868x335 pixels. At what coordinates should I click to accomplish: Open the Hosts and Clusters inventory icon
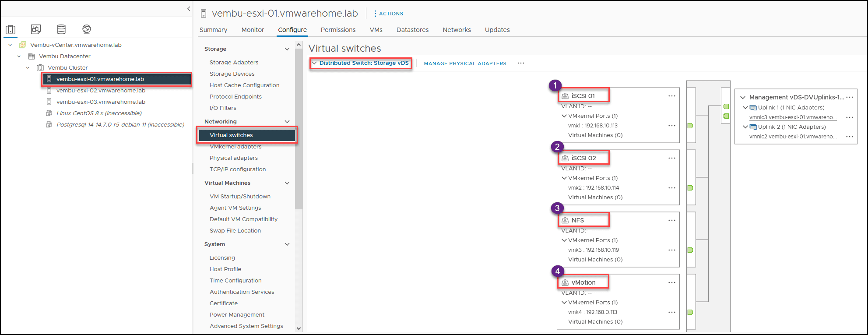pos(11,29)
